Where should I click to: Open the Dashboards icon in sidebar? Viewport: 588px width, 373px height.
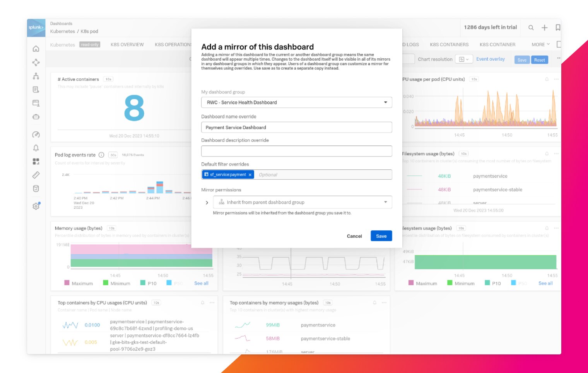click(x=36, y=162)
